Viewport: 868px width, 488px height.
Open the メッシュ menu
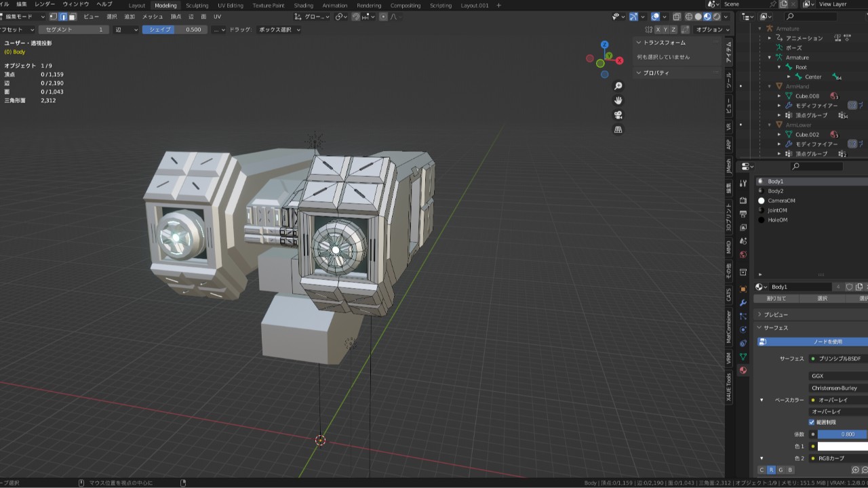(153, 16)
